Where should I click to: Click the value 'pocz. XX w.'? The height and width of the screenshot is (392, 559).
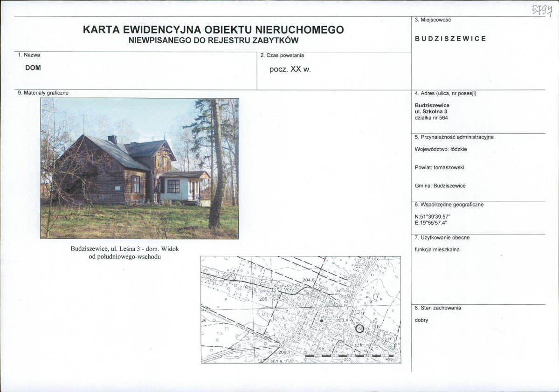click(290, 69)
